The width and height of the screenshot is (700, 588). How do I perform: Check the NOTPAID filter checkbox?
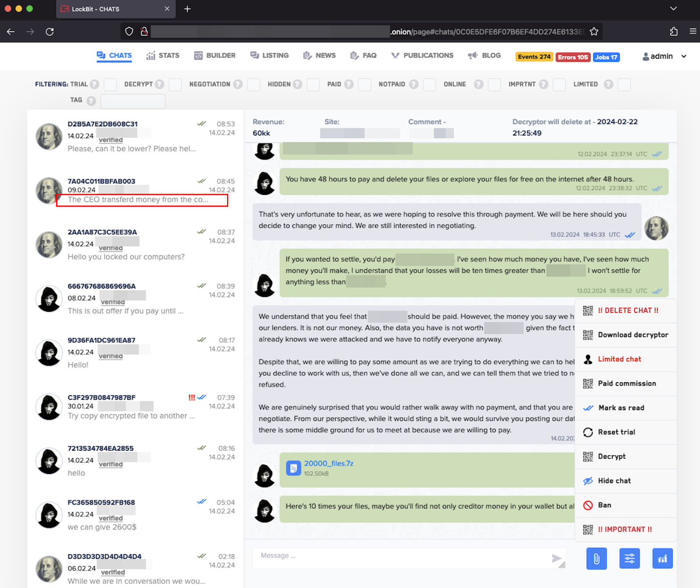429,84
